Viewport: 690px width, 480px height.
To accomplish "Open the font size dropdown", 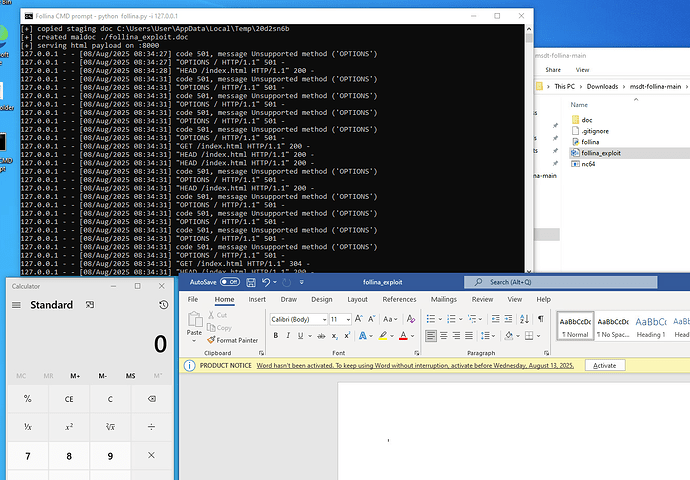I will [x=348, y=319].
